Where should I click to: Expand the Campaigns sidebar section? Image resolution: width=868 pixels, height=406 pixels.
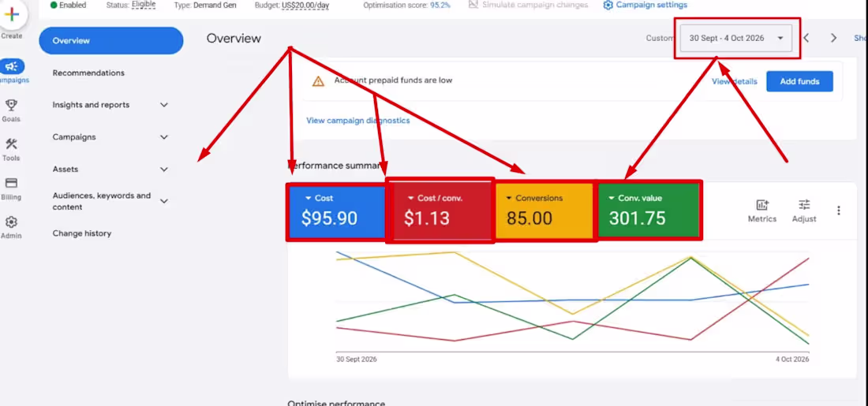(x=164, y=137)
